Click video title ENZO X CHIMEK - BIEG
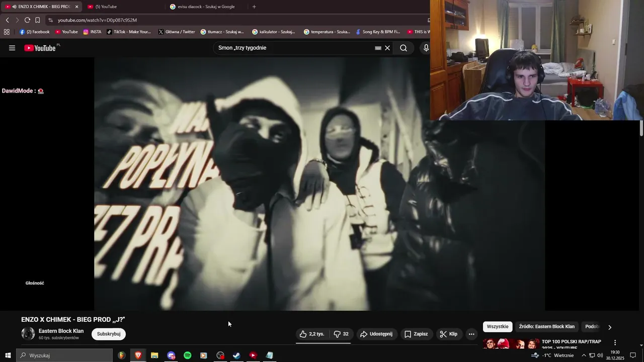The width and height of the screenshot is (644, 362). pos(73,320)
